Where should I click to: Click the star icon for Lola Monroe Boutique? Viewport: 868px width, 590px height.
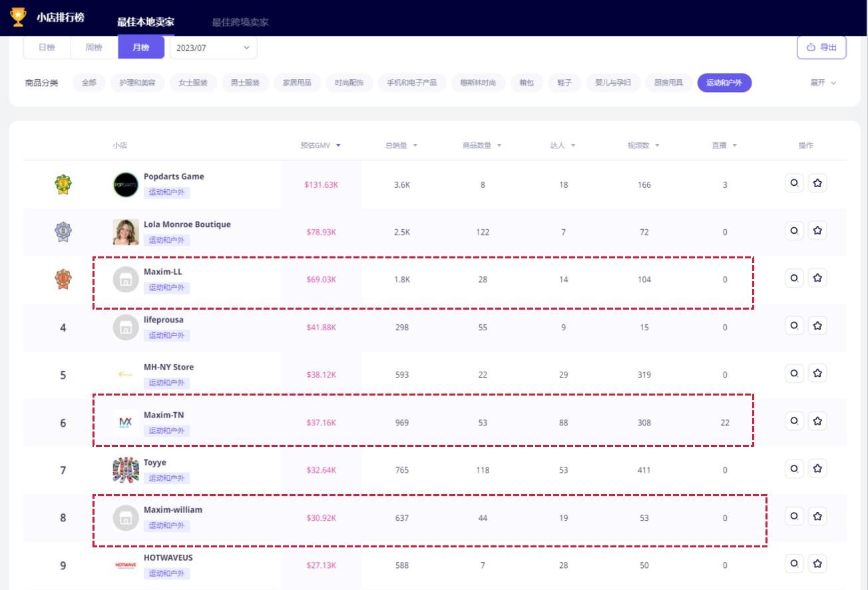point(817,231)
